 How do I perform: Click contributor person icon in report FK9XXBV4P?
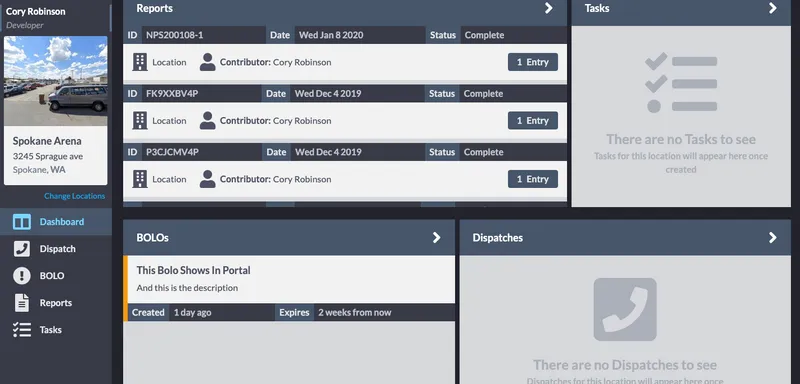[207, 121]
